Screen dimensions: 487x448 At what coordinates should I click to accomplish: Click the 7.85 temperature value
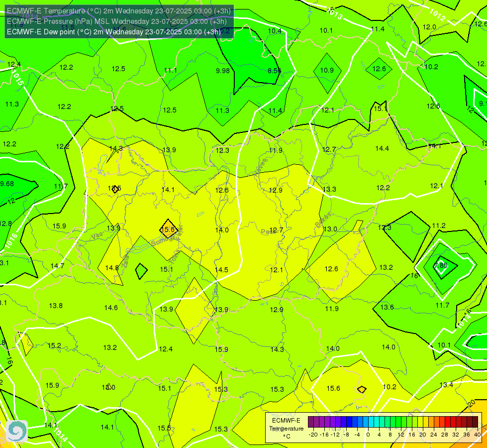(440, 265)
